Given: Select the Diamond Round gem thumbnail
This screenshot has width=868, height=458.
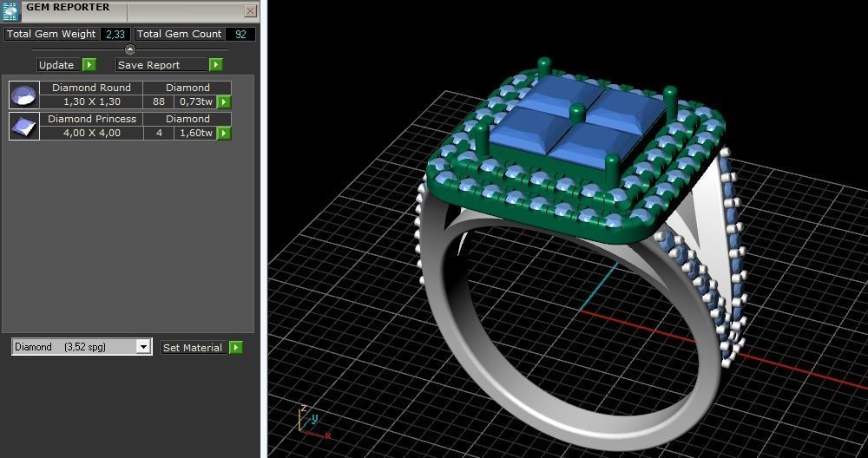Looking at the screenshot, I should coord(24,95).
